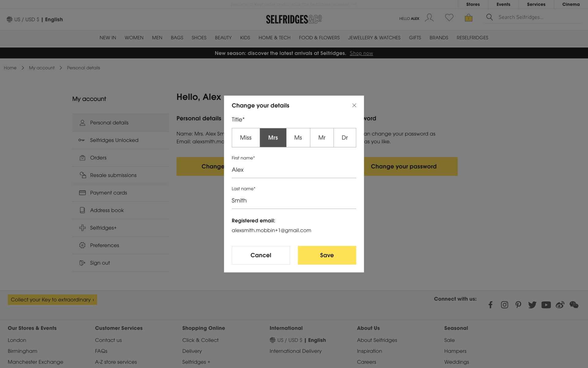This screenshot has width=588, height=368.
Task: Open the Pinterest social icon
Action: pos(518,305)
